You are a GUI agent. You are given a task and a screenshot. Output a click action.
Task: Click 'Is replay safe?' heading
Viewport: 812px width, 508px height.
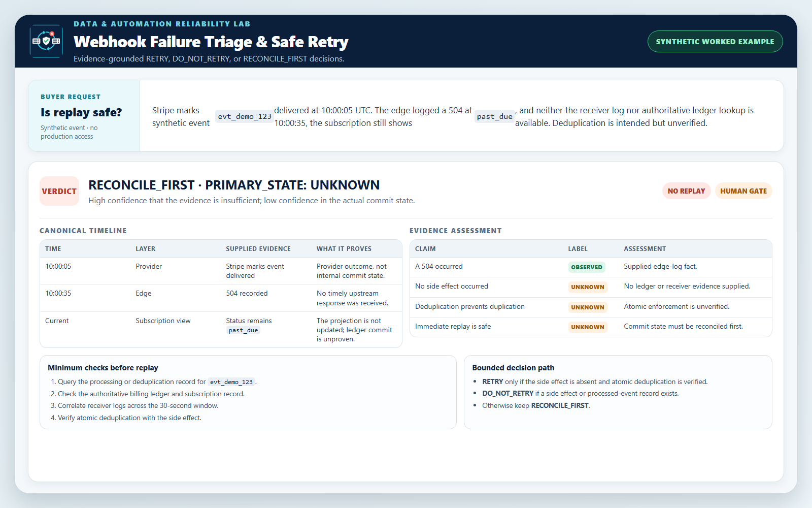tap(81, 112)
